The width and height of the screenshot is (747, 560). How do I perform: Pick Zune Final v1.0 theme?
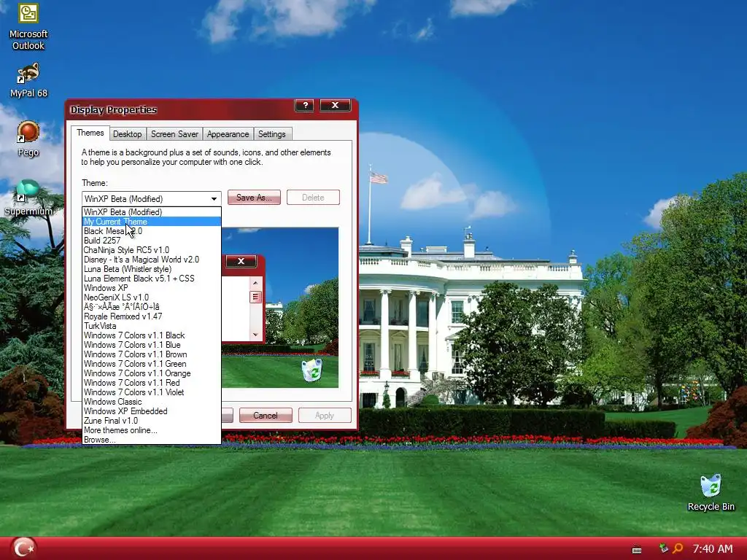point(152,421)
